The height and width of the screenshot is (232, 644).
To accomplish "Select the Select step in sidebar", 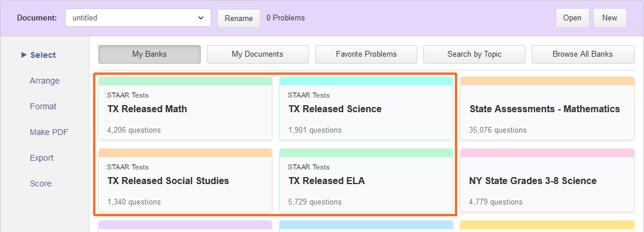I will tap(43, 55).
